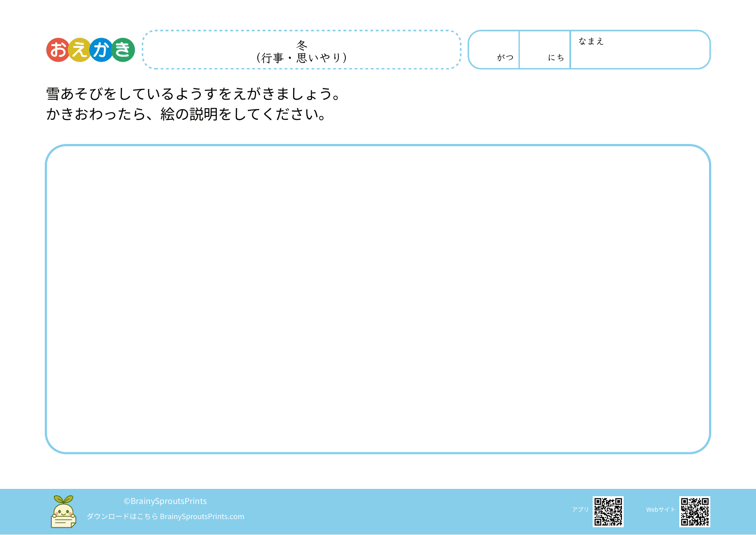
Task: Click the yellow え circle in logo
Action: pyautogui.click(x=80, y=50)
